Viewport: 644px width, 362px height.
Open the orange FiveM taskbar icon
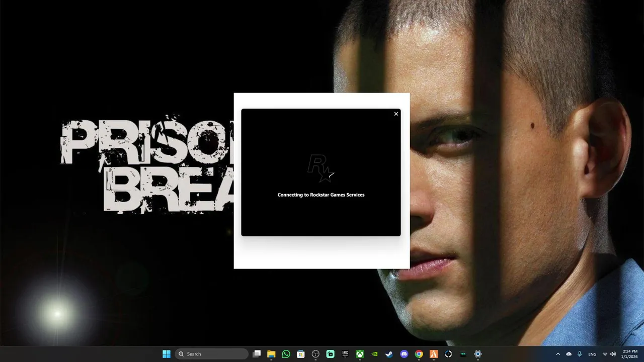tap(434, 354)
